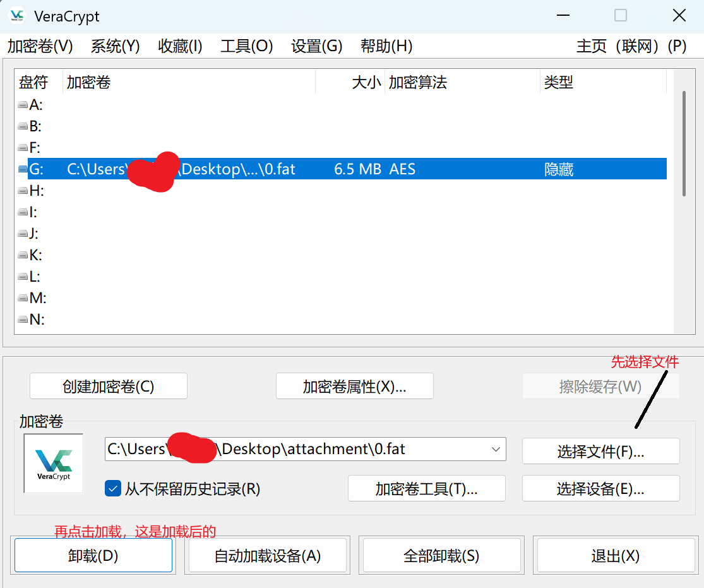Screen dimensions: 704x588
Task: Click the VeraCrypt logo in the 加密卷 group
Action: pyautogui.click(x=54, y=464)
